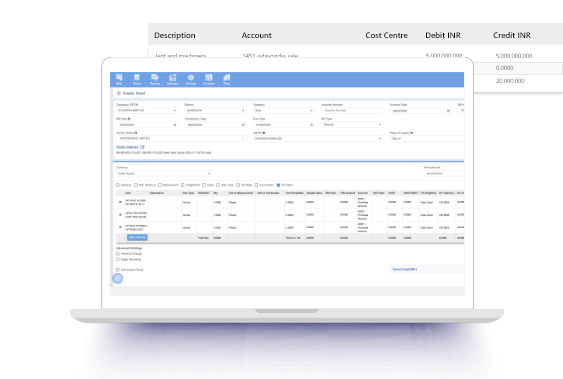The width and height of the screenshot is (563, 379).
Task: Click the Unit of Measurement column header
Action: click(x=241, y=193)
